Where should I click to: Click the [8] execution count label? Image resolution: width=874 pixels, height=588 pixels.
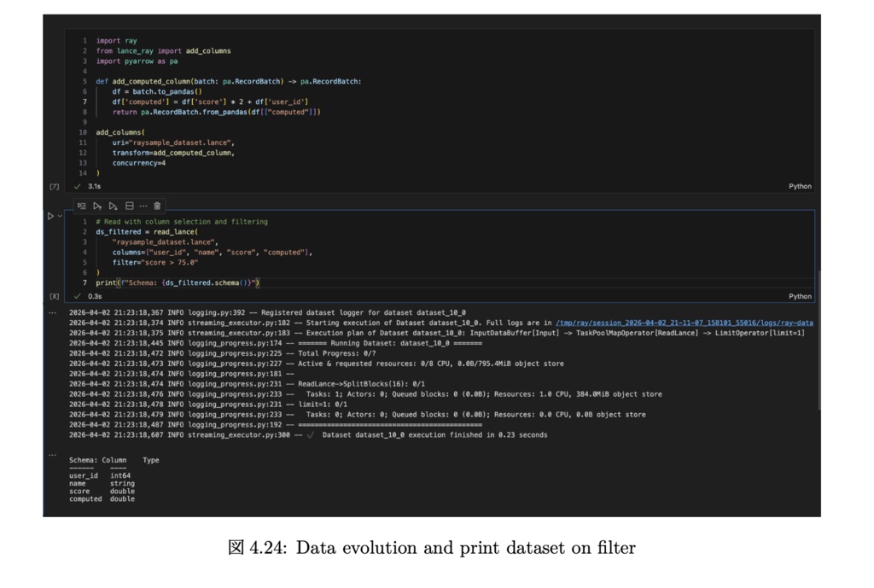pyautogui.click(x=55, y=297)
